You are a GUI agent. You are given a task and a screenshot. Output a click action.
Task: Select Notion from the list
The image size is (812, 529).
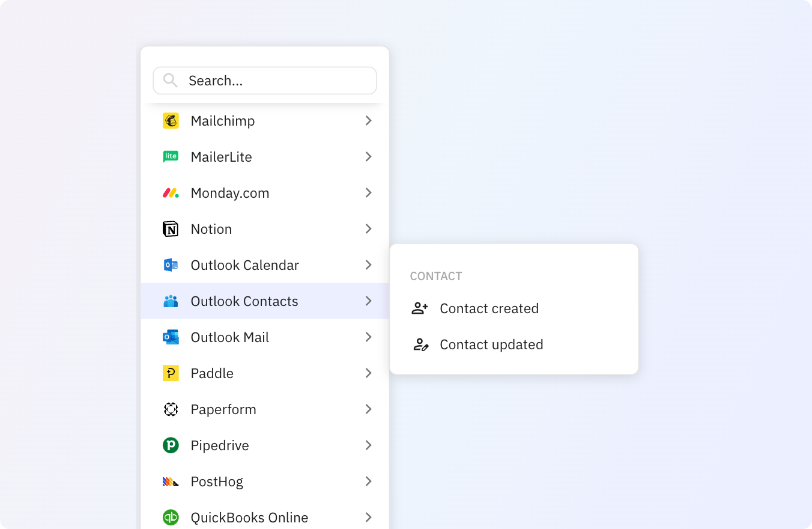click(x=265, y=229)
